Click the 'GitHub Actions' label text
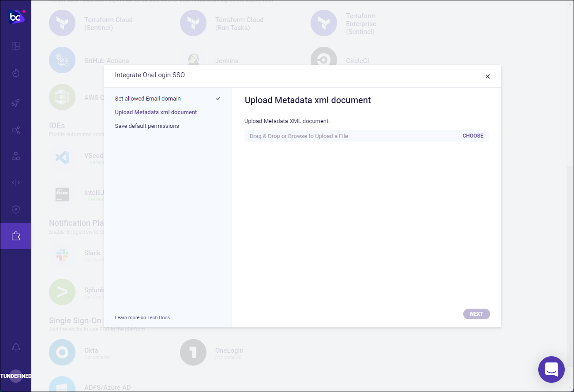The image size is (574, 392). click(x=107, y=61)
